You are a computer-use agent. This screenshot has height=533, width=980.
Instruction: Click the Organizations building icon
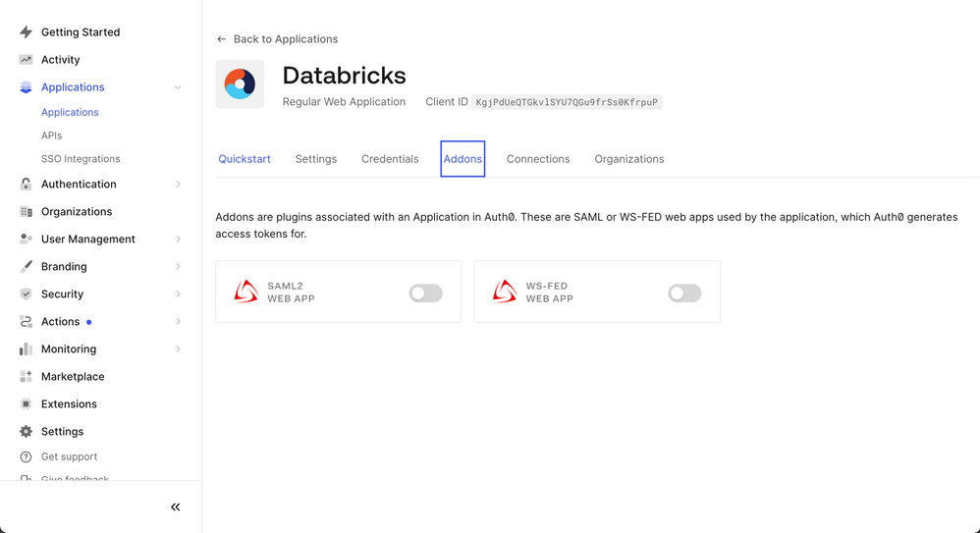pos(27,212)
